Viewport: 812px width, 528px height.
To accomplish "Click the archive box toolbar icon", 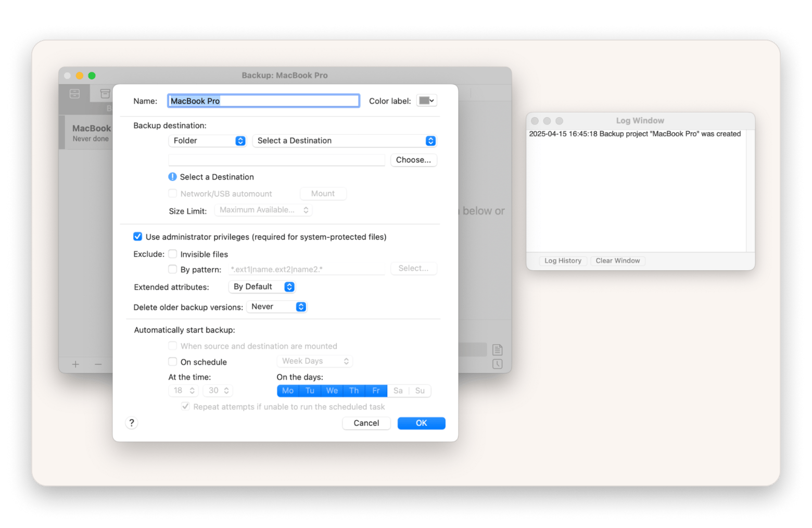I will click(x=105, y=94).
